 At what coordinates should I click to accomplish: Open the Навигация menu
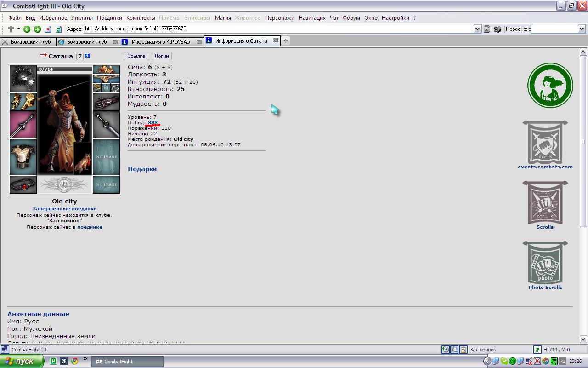(x=312, y=18)
